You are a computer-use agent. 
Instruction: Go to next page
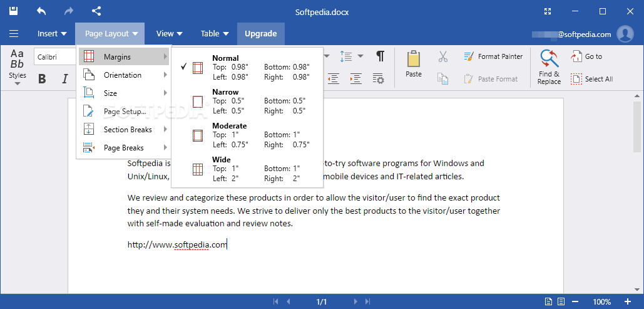tap(355, 301)
